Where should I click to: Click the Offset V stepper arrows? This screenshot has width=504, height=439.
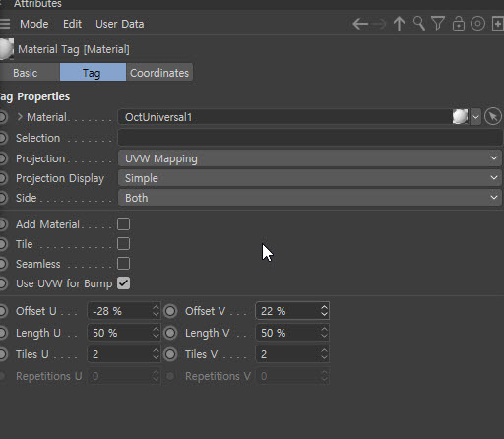[324, 311]
